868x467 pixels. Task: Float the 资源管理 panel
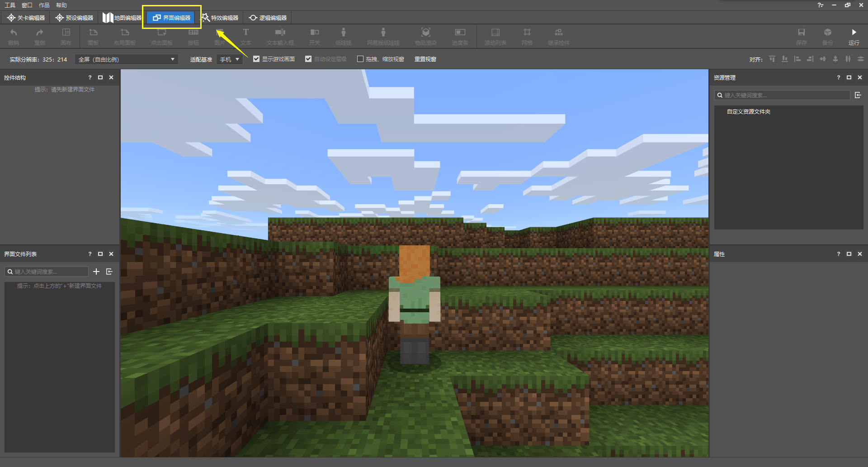coord(849,77)
